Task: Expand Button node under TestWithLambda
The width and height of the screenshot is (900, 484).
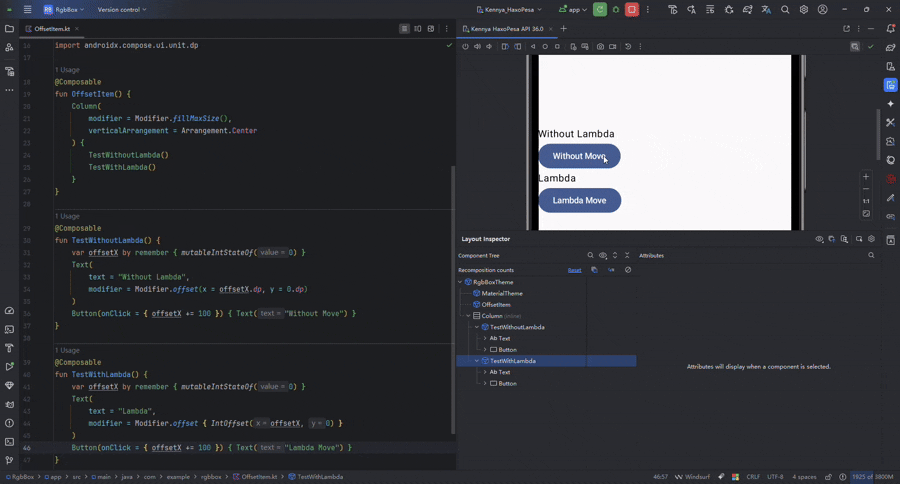Action: coord(485,384)
